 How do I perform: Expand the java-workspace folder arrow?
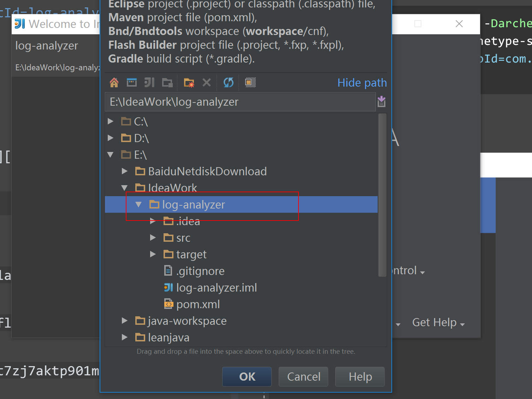click(x=124, y=321)
